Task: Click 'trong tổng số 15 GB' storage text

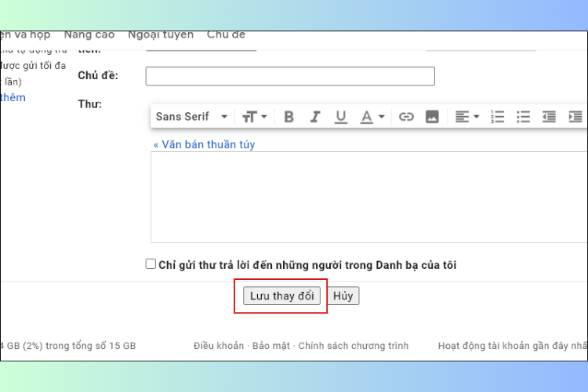Action: point(91,346)
